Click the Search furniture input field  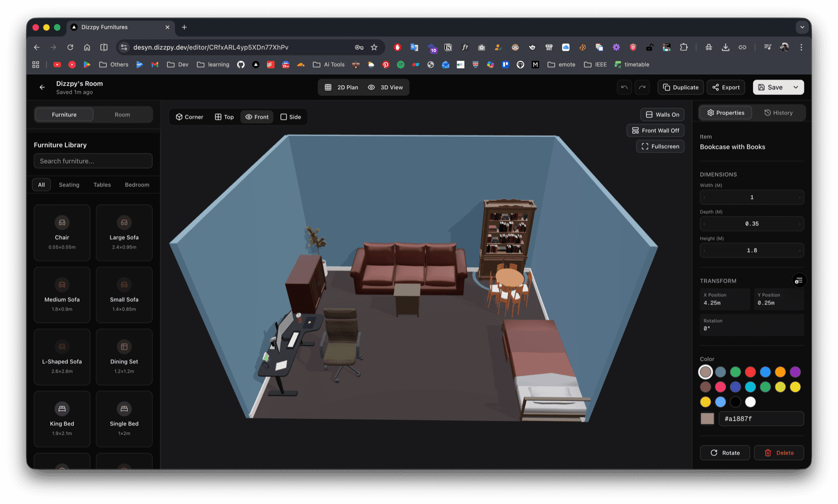(93, 161)
